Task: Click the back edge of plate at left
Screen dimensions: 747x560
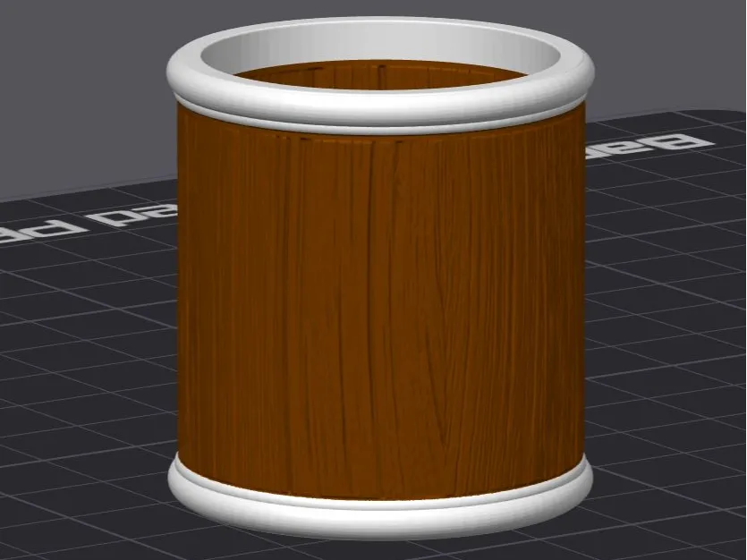Action: pyautogui.click(x=86, y=190)
